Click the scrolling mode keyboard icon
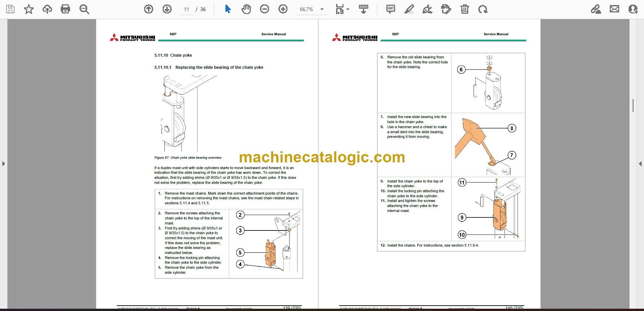 (364, 9)
